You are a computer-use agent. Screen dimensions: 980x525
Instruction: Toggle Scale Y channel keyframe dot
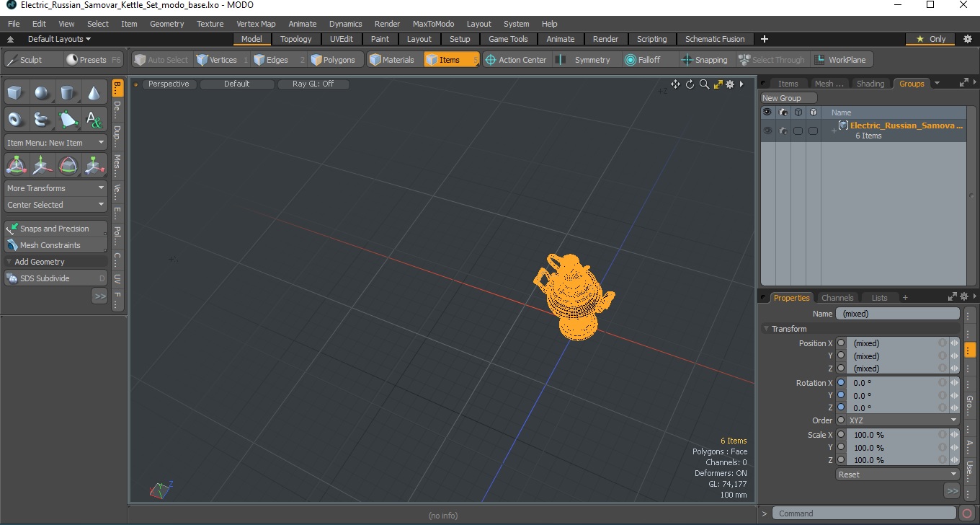[840, 447]
